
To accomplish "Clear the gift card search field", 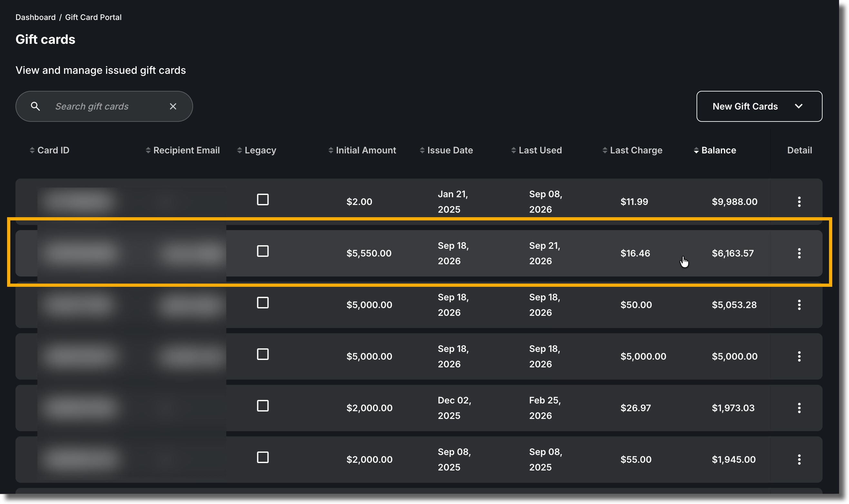I will point(173,106).
